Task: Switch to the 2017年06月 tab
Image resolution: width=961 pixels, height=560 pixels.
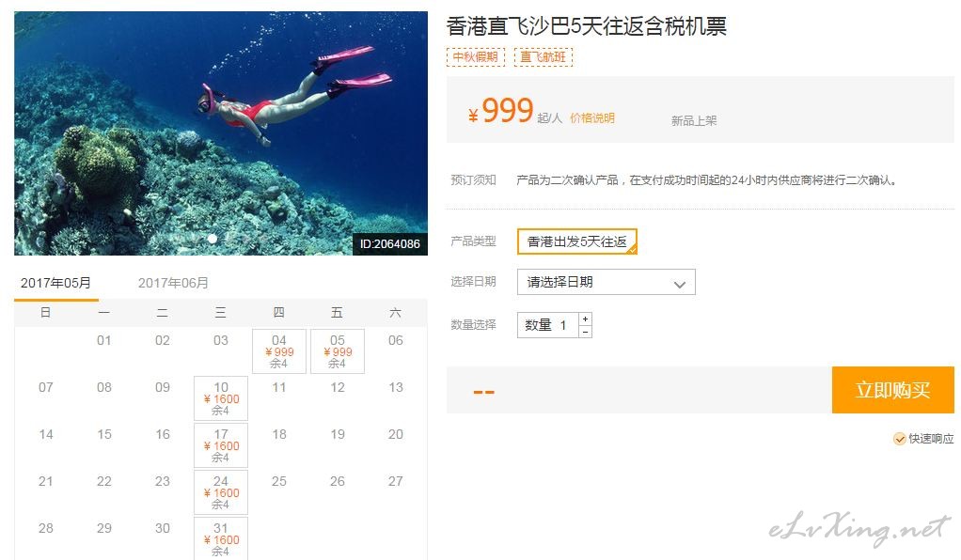Action: tap(173, 283)
